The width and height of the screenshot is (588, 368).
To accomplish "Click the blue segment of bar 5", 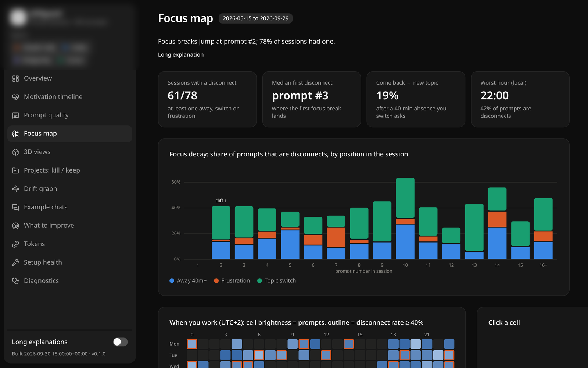I will (290, 245).
